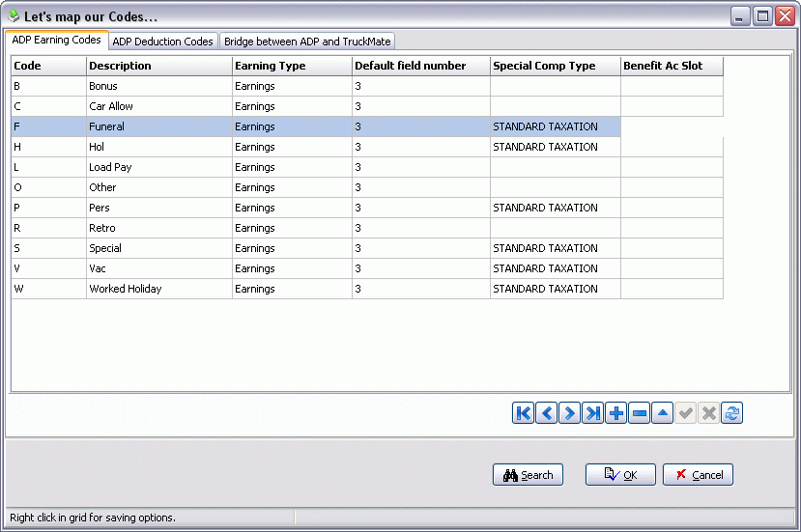Viewport: 801px width, 532px height.
Task: Click the Cancel button
Action: coord(698,475)
